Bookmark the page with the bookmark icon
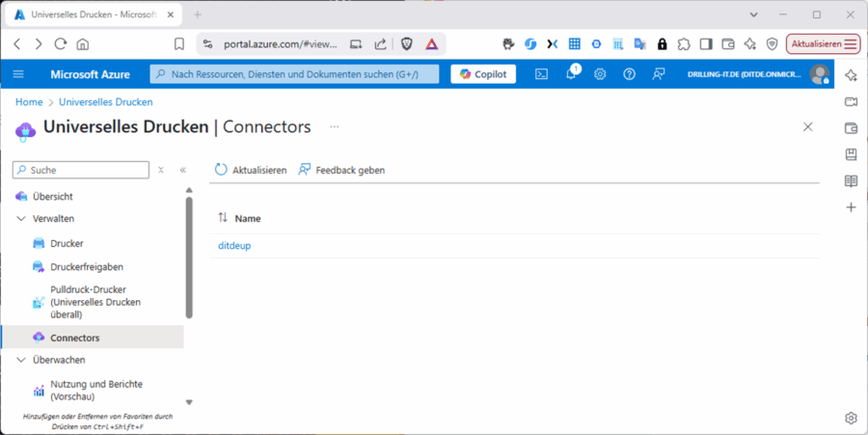 click(179, 43)
